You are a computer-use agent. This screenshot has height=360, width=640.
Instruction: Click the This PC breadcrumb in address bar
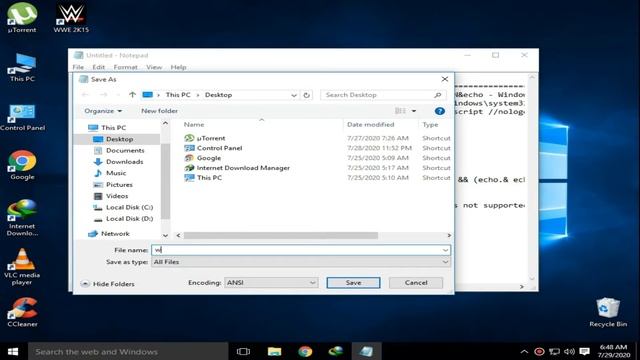[x=178, y=95]
